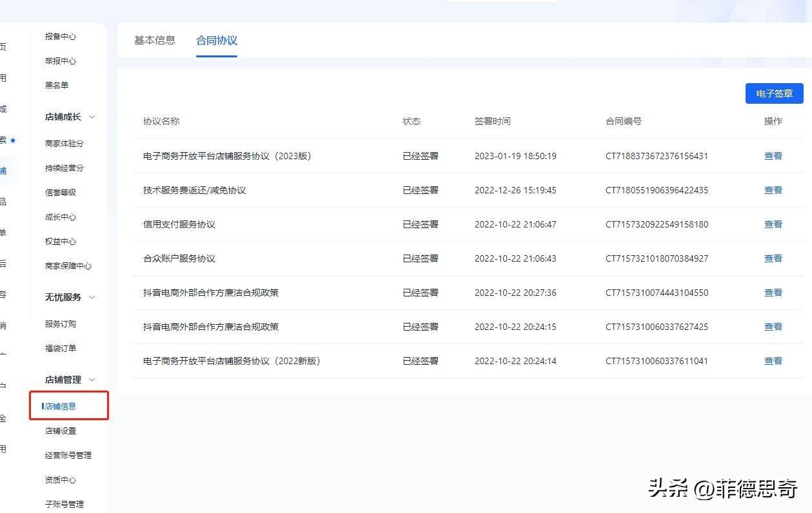Open 报备中心 at the top of the sidebar
The width and height of the screenshot is (812, 513).
(x=61, y=37)
